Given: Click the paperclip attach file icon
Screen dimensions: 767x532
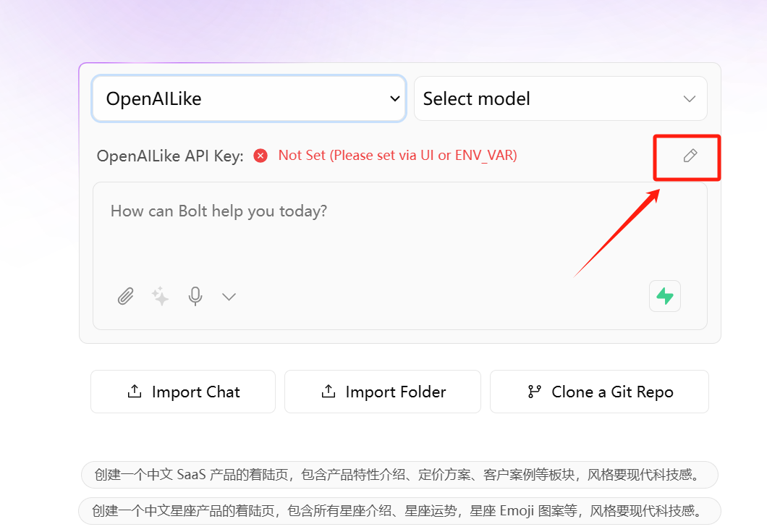Looking at the screenshot, I should click(x=126, y=296).
